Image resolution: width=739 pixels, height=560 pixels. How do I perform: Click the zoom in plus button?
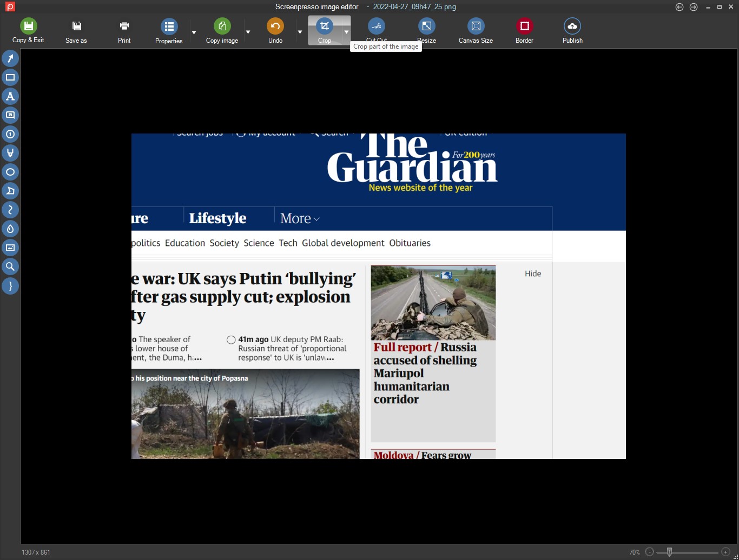[x=726, y=552]
